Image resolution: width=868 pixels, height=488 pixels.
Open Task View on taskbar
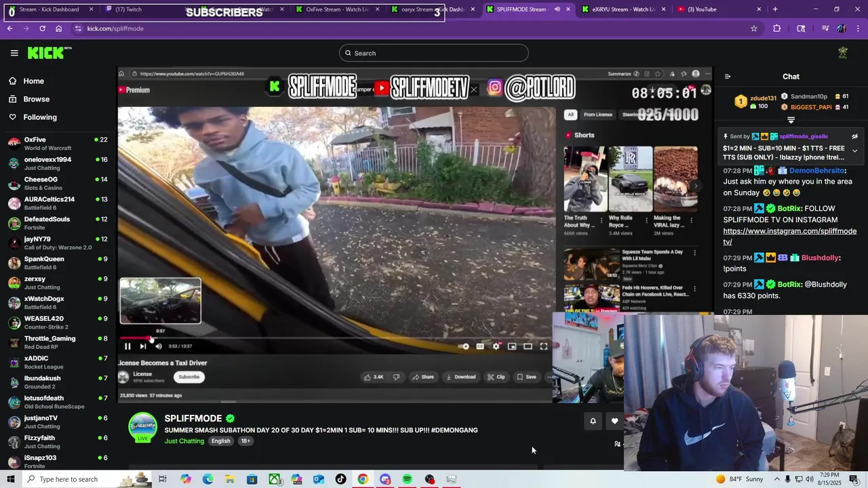point(163,479)
